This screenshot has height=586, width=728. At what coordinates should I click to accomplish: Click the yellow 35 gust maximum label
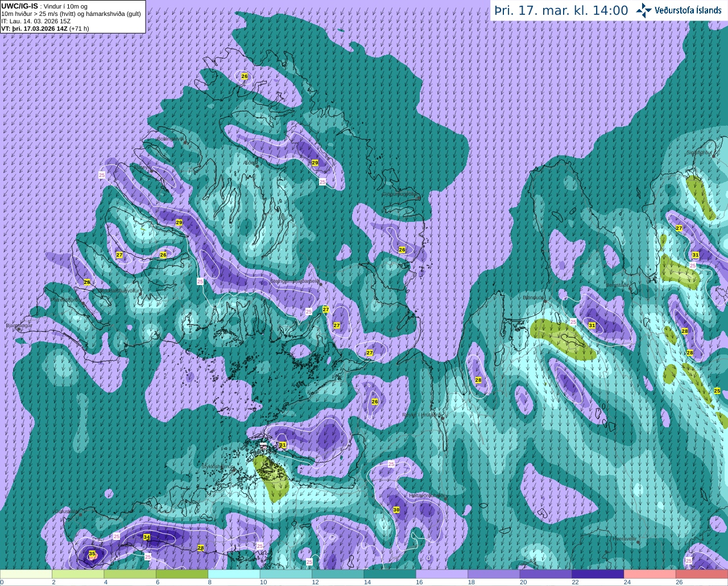pos(92,554)
